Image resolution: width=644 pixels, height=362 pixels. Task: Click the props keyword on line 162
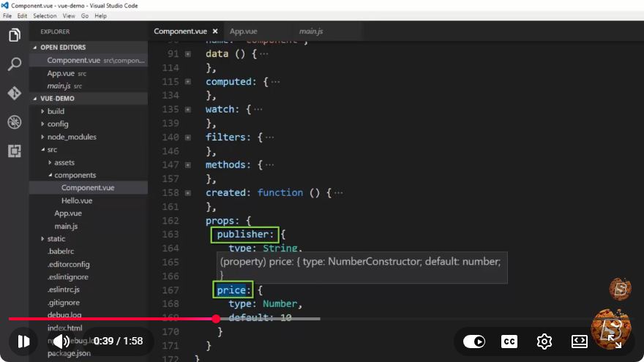pos(220,221)
